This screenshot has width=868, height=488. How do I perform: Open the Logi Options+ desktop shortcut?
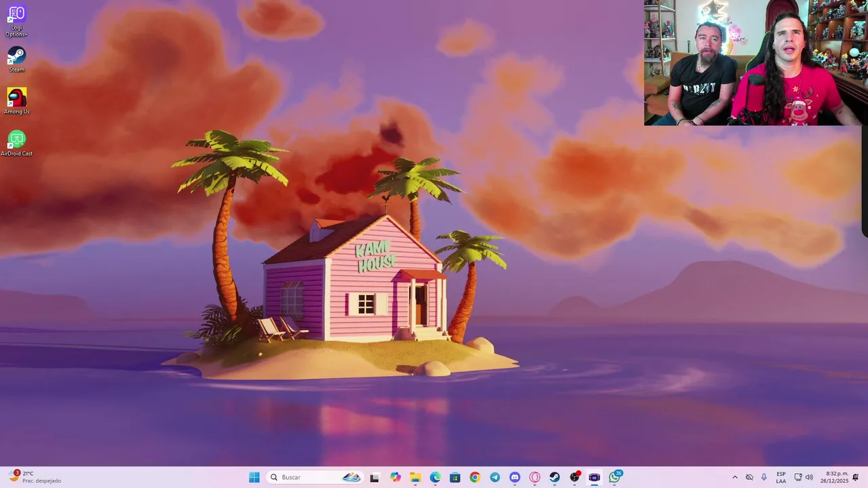click(16, 21)
